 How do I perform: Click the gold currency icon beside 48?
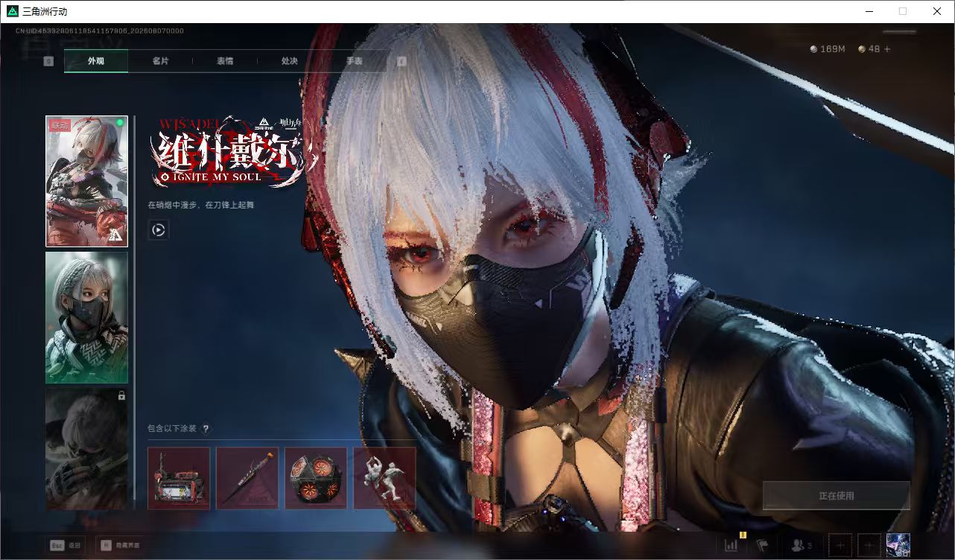tap(862, 49)
